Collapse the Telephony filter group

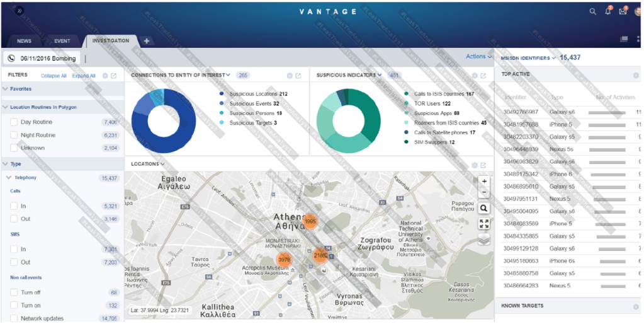click(9, 178)
